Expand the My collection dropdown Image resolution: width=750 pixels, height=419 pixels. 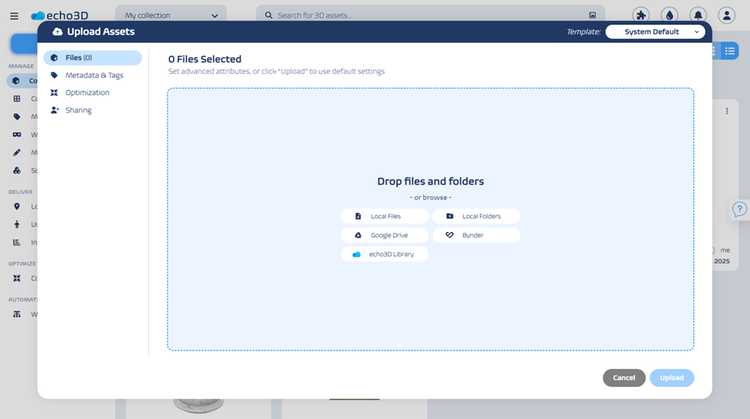(x=171, y=15)
